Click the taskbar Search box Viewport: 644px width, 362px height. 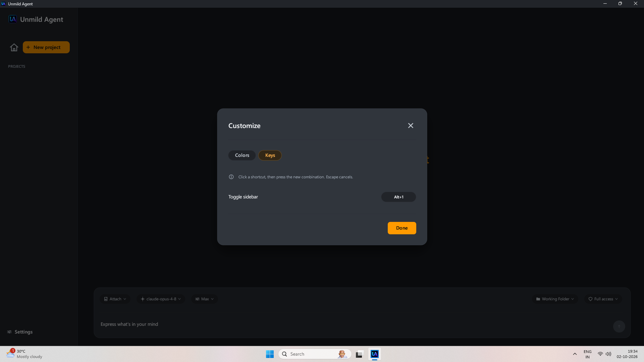(x=315, y=354)
